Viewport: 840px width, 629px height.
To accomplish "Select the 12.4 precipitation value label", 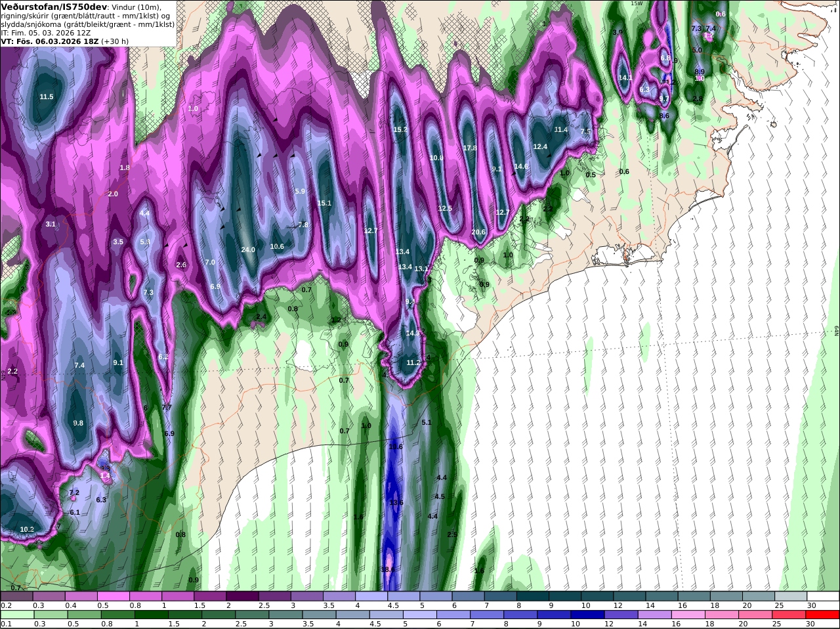I will (x=540, y=147).
